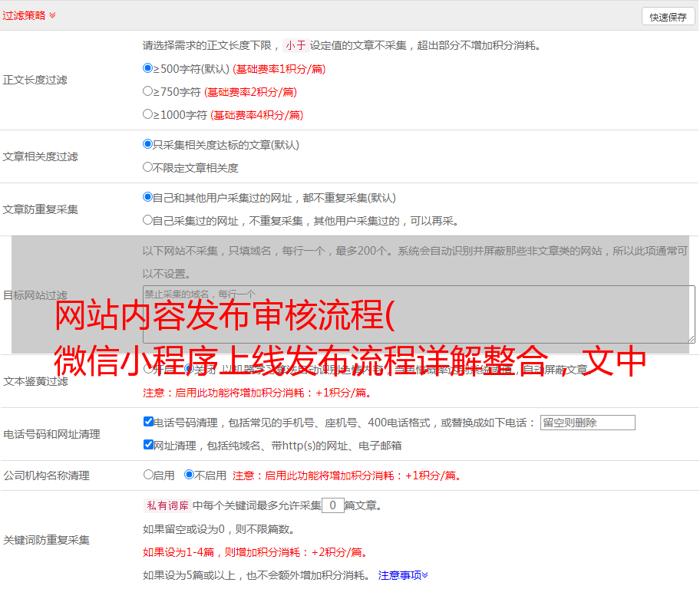Select 不启用 for 公司机构名称清理
Viewport: 700px width, 589px height.
189,475
